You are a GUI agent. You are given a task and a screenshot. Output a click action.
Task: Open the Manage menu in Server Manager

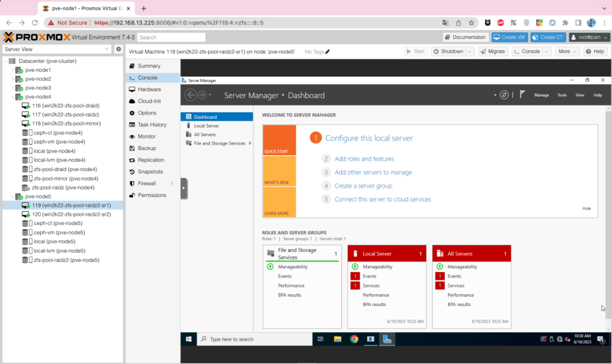(x=541, y=95)
